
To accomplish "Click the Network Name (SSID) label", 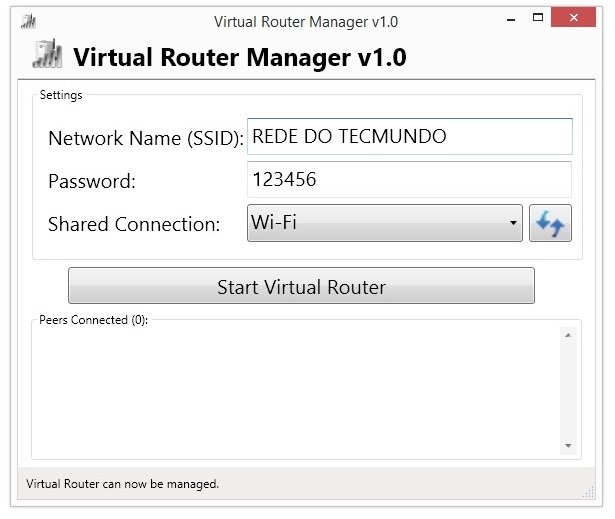I will (x=146, y=138).
